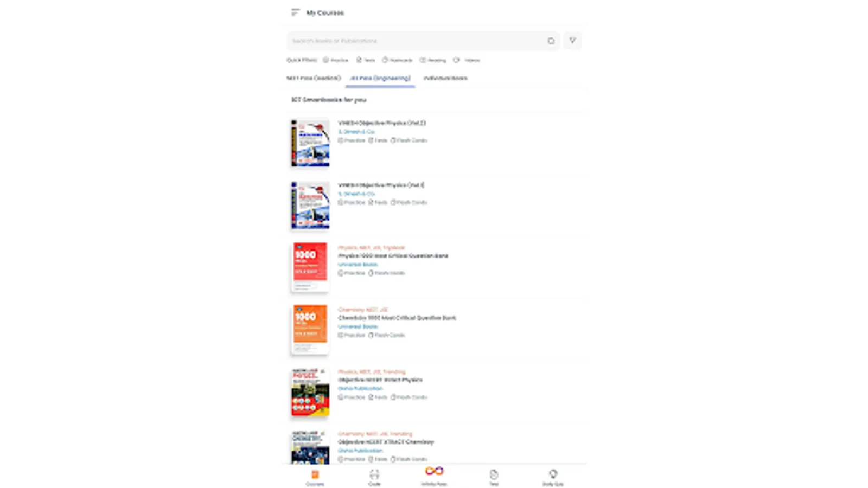Screen dimensions: 868x488
Task: Select the Infinity Pass icon in bottom navigation
Action: click(432, 476)
